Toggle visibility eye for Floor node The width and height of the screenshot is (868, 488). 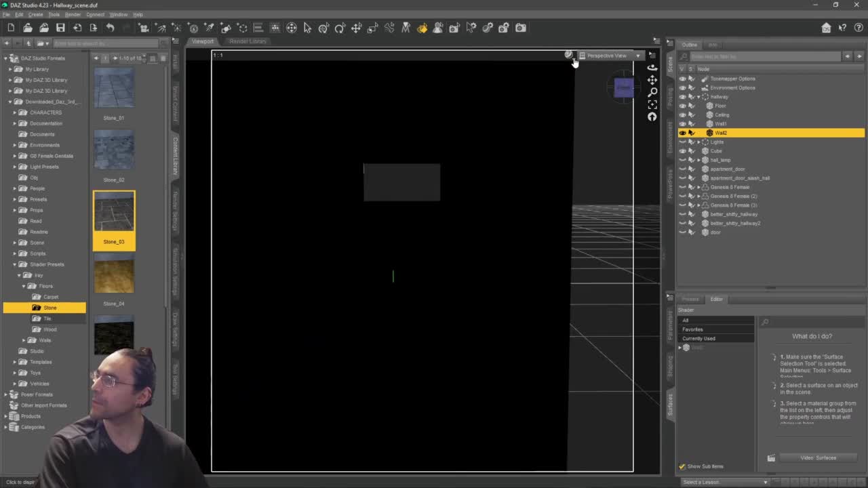tap(682, 106)
